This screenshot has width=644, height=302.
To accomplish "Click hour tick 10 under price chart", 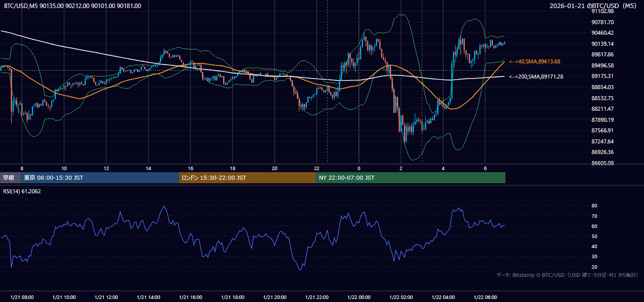I will [x=64, y=168].
